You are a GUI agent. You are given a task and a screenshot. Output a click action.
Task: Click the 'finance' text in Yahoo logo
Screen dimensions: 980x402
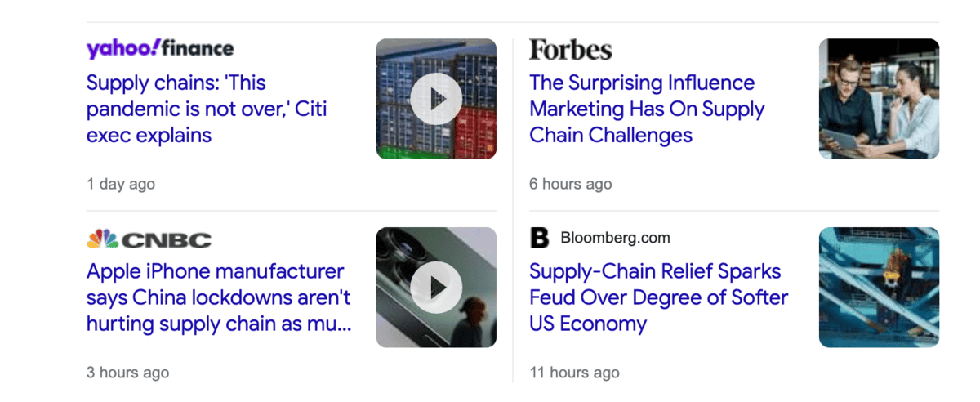tap(198, 49)
